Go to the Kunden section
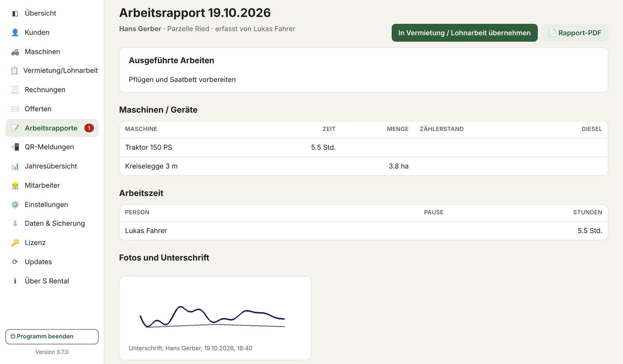The height and width of the screenshot is (364, 623). point(52,32)
